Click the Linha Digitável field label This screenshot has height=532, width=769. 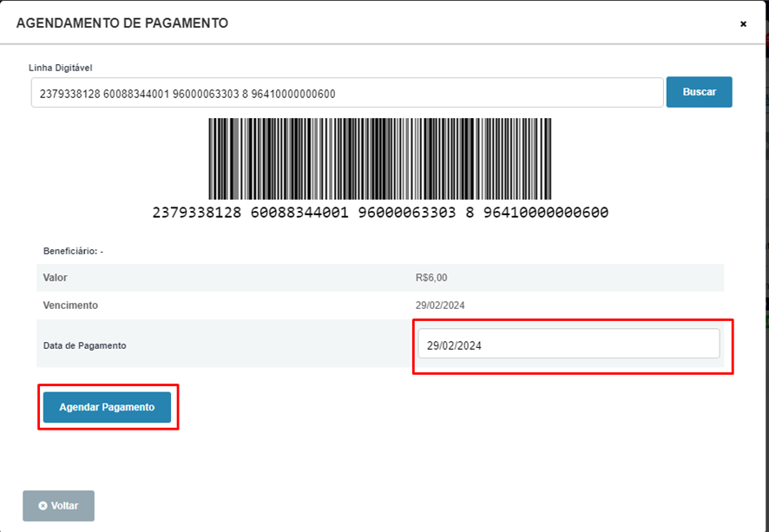tap(61, 68)
